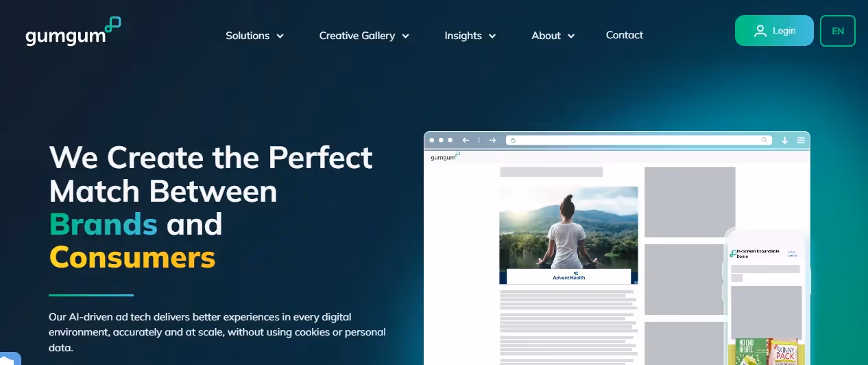Click the Login button
The height and width of the screenshot is (365, 868).
click(774, 31)
